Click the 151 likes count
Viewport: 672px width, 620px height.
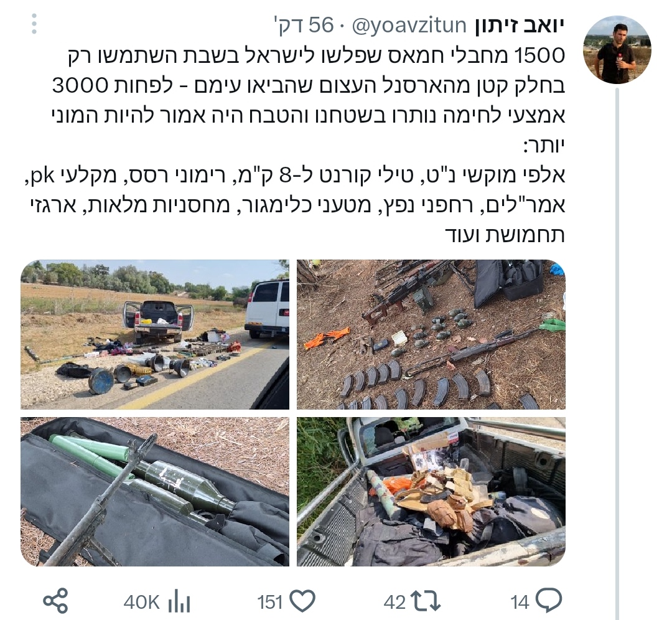coord(270,602)
